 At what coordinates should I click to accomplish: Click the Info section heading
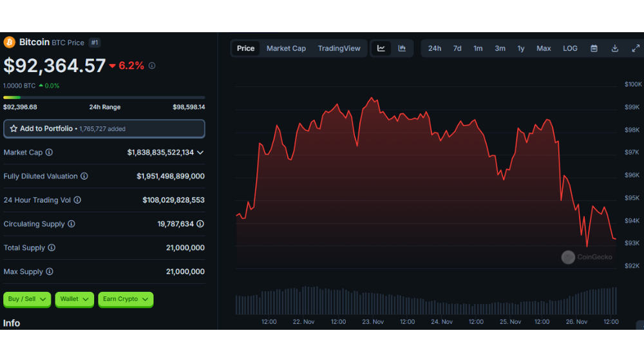(x=12, y=323)
